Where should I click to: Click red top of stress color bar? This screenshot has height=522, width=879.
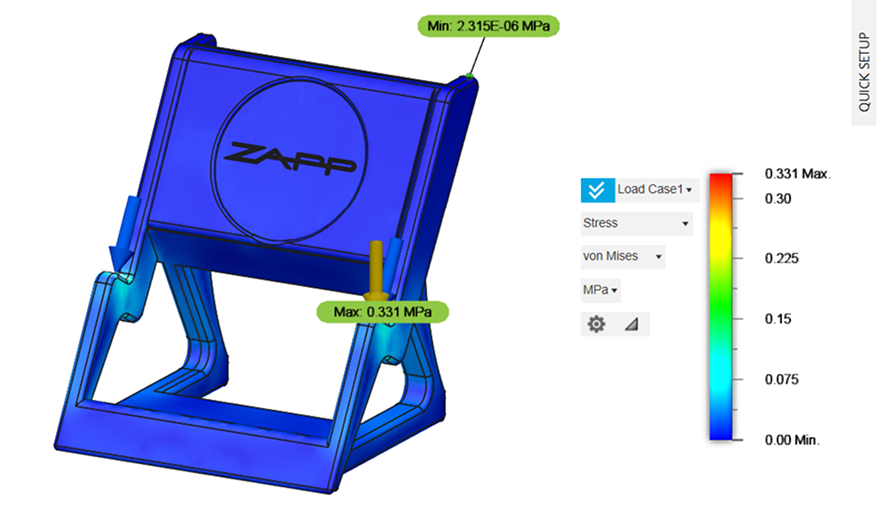tap(722, 180)
